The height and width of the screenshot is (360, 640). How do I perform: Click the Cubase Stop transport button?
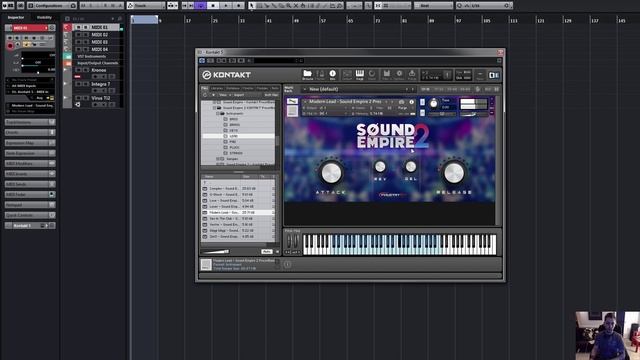pyautogui.click(x=213, y=6)
